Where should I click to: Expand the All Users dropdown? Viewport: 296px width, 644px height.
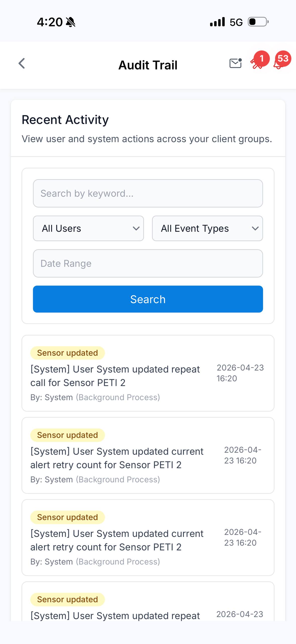coord(88,228)
